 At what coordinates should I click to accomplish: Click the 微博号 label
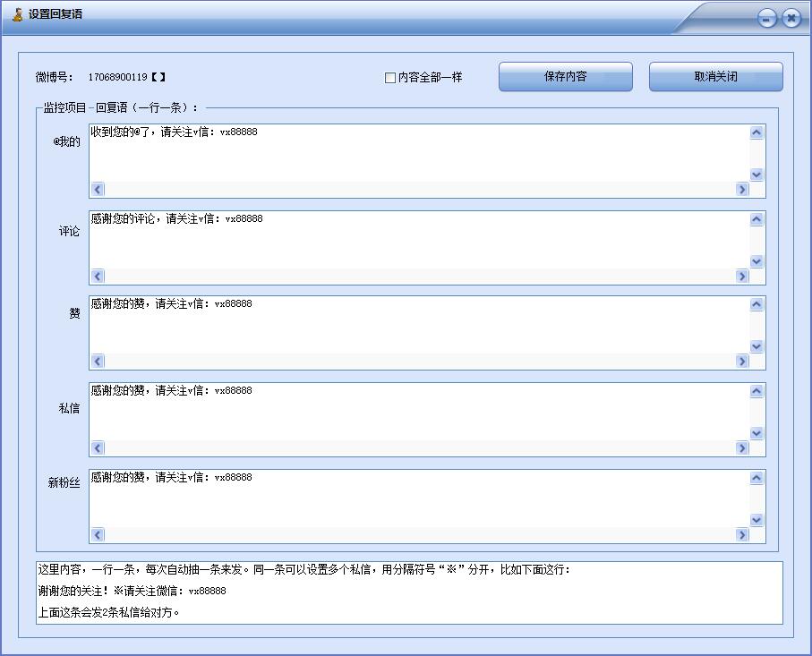[54, 77]
